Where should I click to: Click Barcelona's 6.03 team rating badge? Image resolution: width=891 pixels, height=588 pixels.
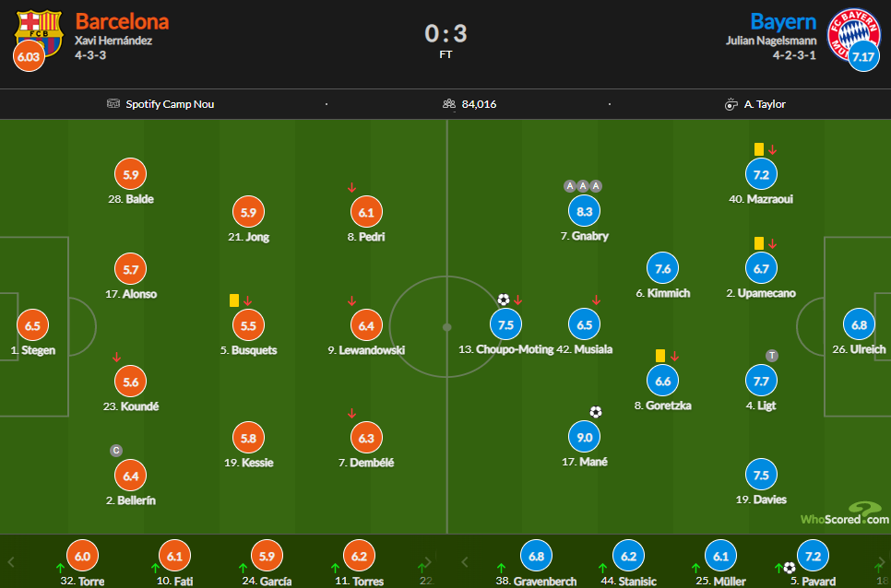coord(29,56)
